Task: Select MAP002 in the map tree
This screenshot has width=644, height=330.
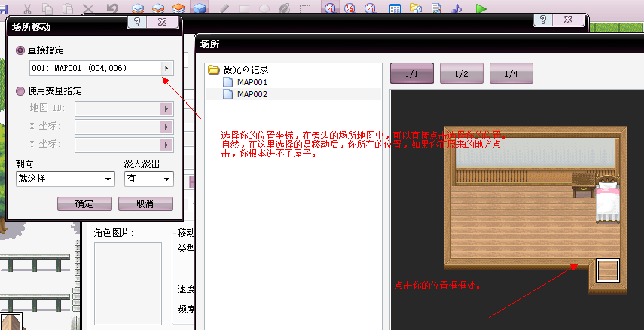Action: click(x=246, y=94)
